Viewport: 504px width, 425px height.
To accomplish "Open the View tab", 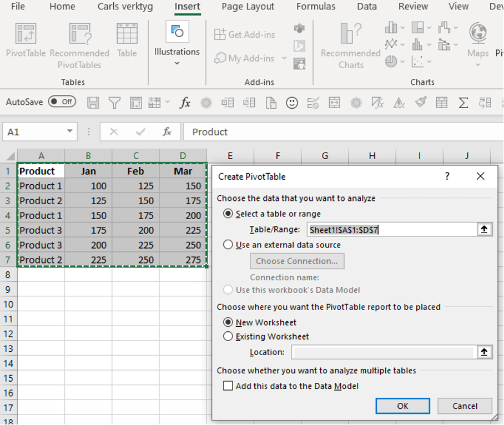I will [x=458, y=7].
